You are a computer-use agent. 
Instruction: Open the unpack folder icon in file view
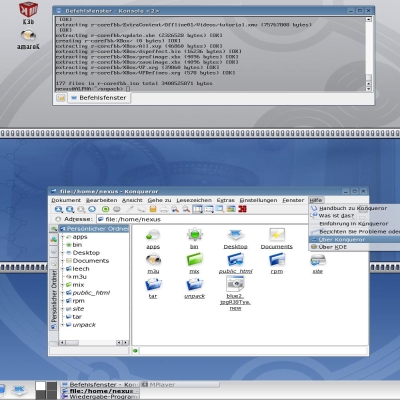tap(194, 285)
